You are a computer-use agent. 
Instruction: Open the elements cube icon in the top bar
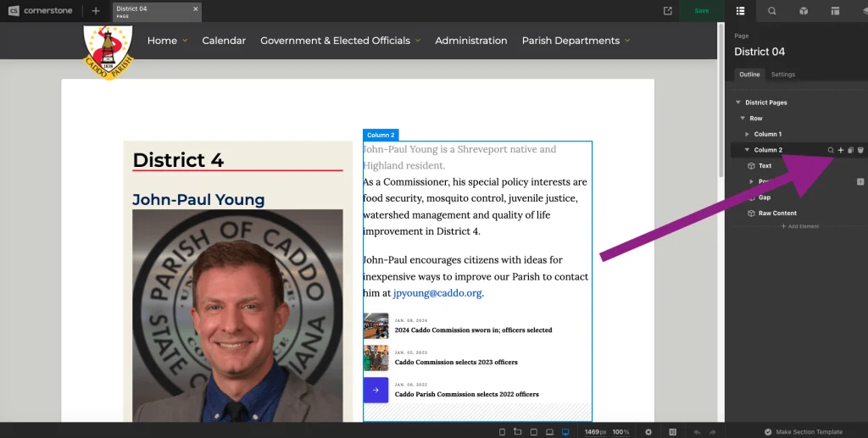tap(804, 11)
